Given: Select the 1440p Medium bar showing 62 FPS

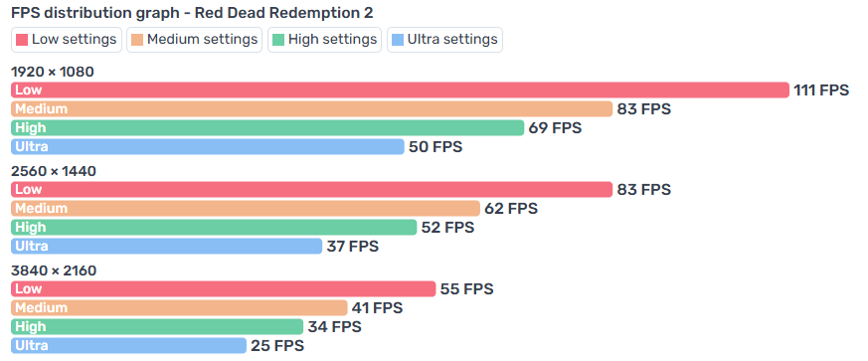Looking at the screenshot, I should pos(246,208).
